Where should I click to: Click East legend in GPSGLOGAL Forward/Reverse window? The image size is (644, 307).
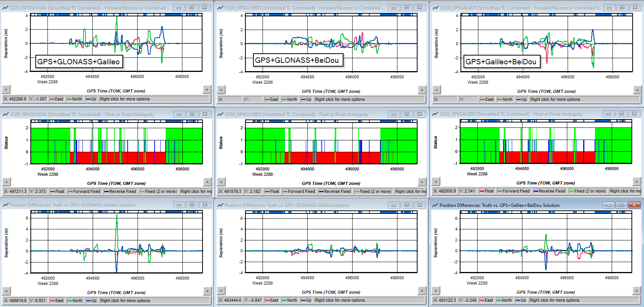pos(57,99)
